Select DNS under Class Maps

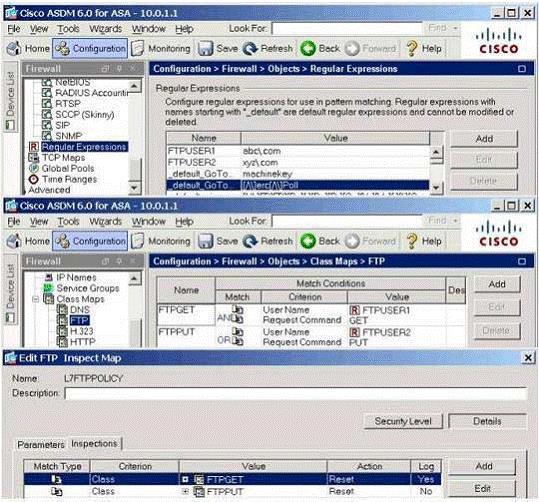pos(80,309)
